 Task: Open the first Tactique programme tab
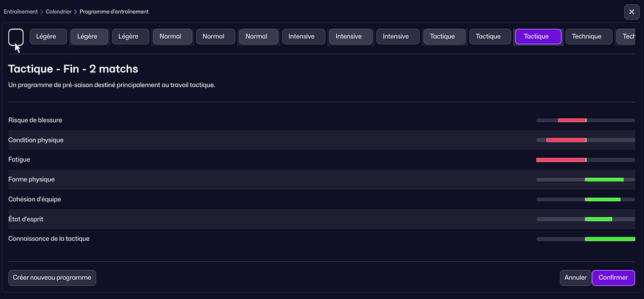[x=444, y=37]
